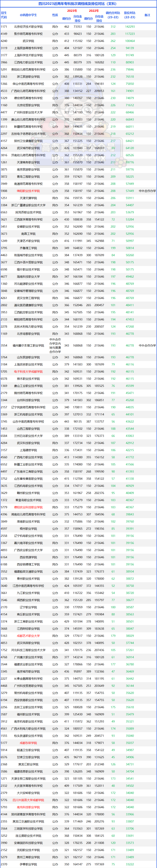Select school name '大兴安岭职业学院'
The height and width of the screenshot is (868, 157).
[28, 793]
